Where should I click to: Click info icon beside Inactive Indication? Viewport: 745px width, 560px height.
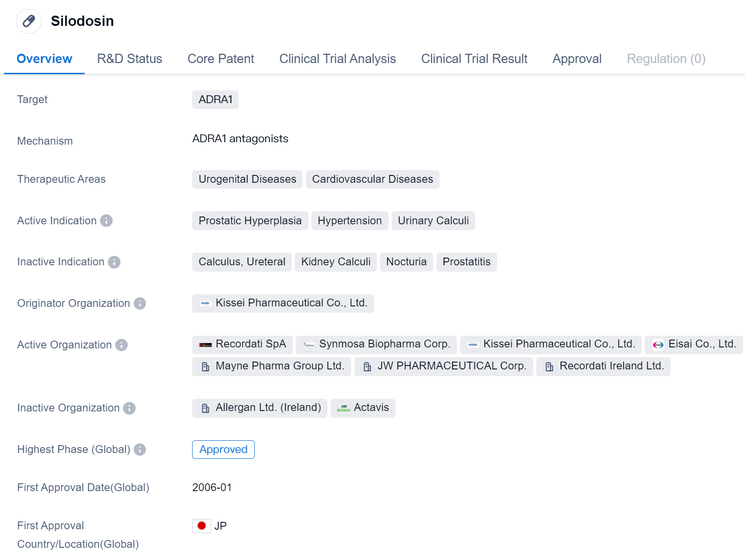pos(114,262)
